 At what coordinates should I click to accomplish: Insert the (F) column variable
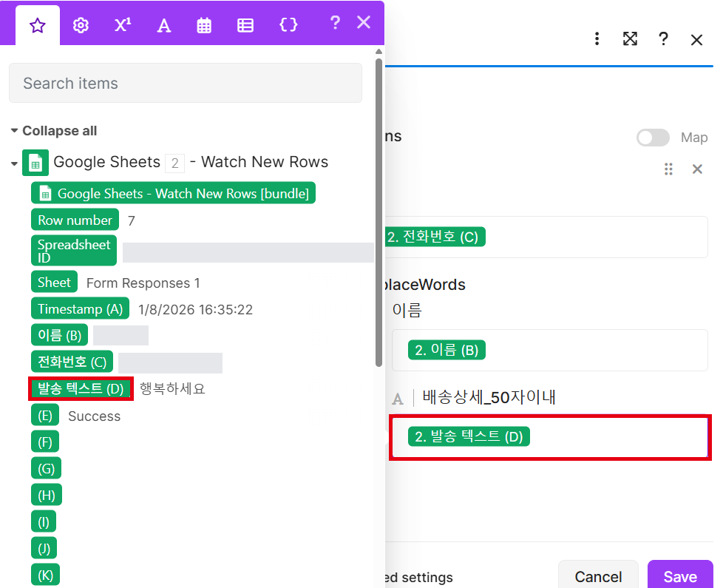[45, 442]
